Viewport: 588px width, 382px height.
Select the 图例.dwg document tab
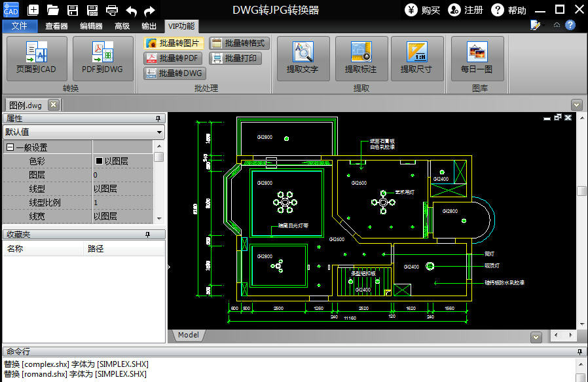click(26, 105)
